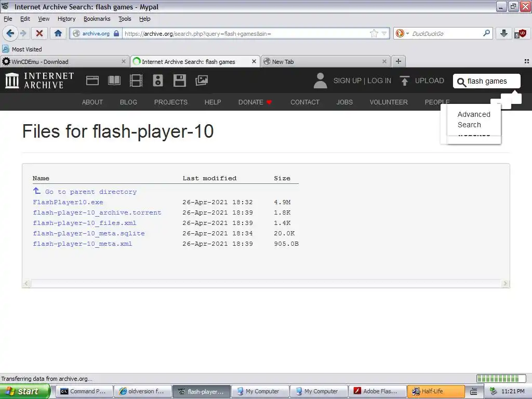Click SIGN UP link

[347, 81]
